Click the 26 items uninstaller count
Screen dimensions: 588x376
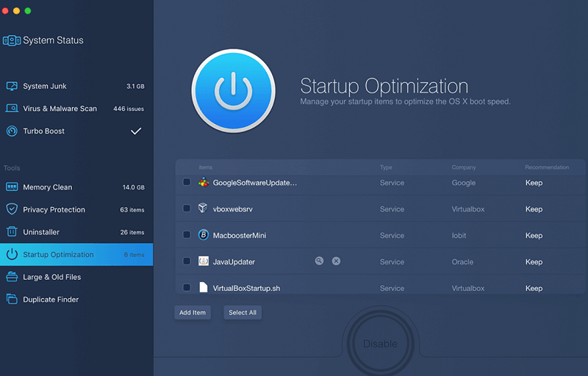(132, 232)
